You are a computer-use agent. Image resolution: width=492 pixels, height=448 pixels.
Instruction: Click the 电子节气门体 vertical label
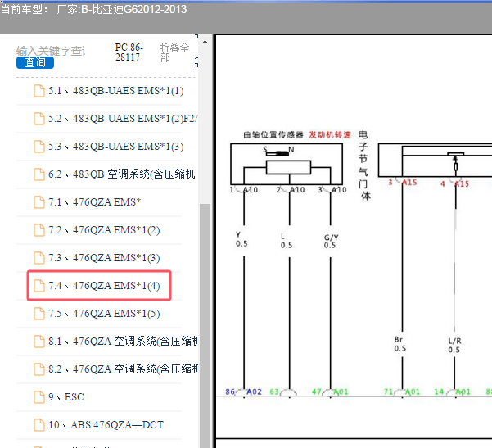point(363,165)
